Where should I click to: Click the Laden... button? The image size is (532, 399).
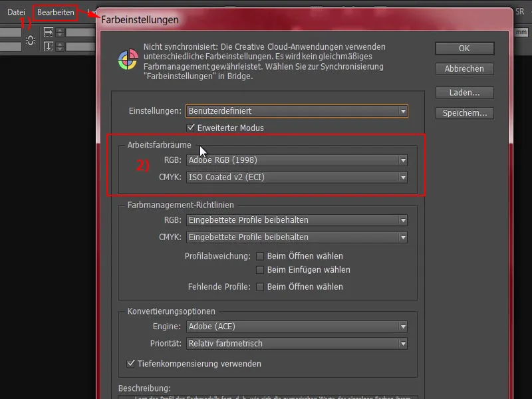click(x=464, y=92)
